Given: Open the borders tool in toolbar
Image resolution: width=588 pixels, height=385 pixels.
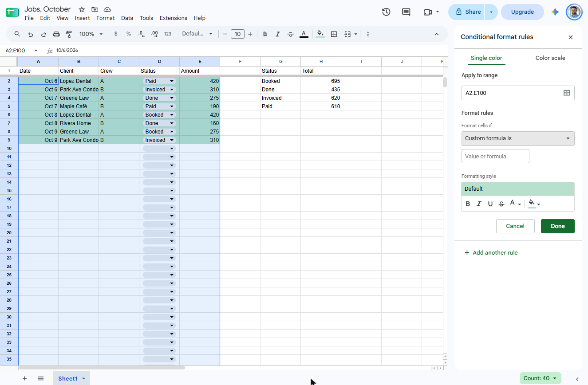Looking at the screenshot, I should coord(334,34).
